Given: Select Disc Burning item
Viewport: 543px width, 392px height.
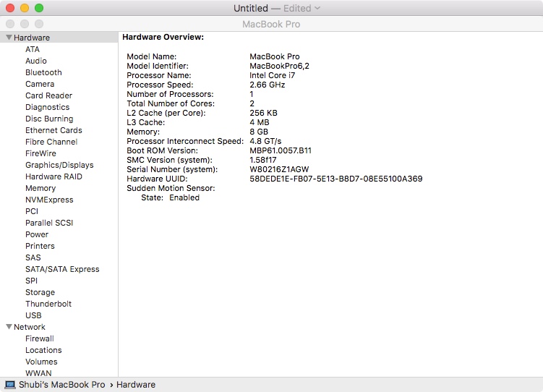Looking at the screenshot, I should (49, 119).
